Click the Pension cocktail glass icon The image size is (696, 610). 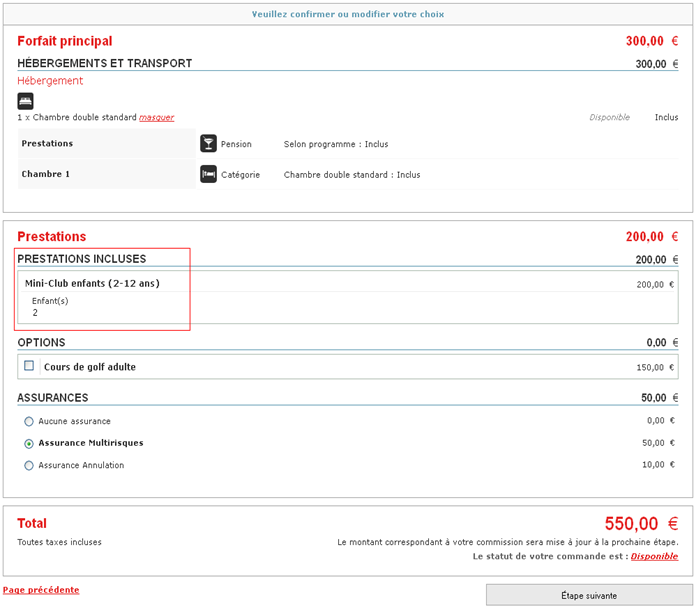[x=208, y=144]
